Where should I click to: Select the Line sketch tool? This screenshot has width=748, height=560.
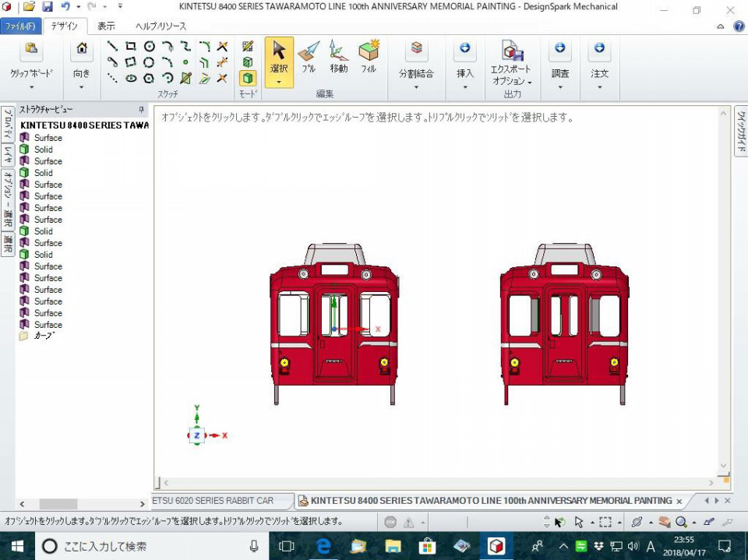112,46
